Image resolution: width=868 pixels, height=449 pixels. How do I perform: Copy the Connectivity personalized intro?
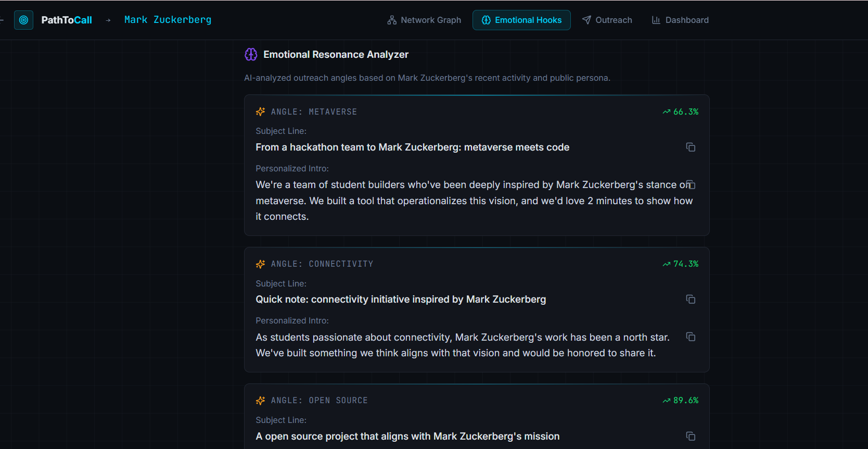pos(691,337)
